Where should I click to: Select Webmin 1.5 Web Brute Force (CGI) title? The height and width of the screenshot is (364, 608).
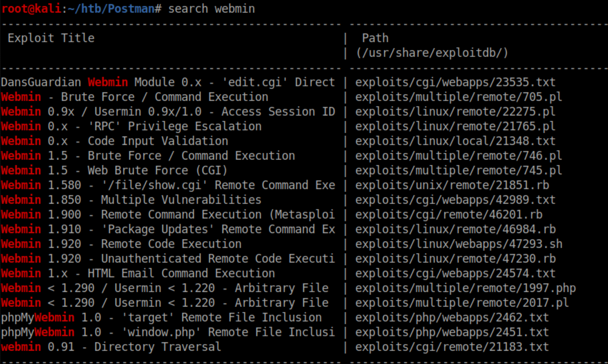click(x=114, y=171)
